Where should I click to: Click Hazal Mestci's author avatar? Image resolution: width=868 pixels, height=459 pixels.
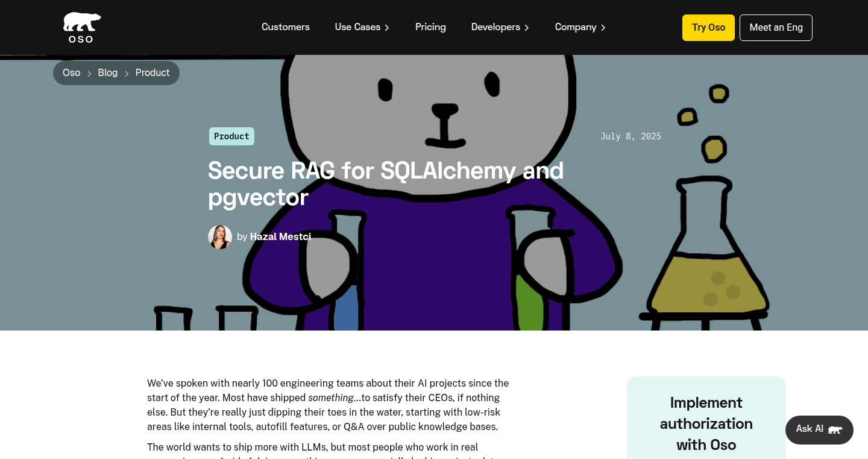tap(220, 237)
